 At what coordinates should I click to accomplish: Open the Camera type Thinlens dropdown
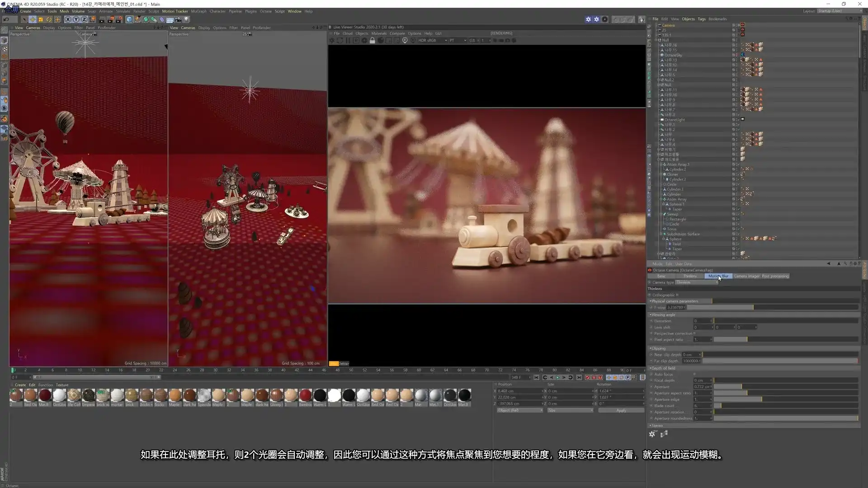point(697,282)
